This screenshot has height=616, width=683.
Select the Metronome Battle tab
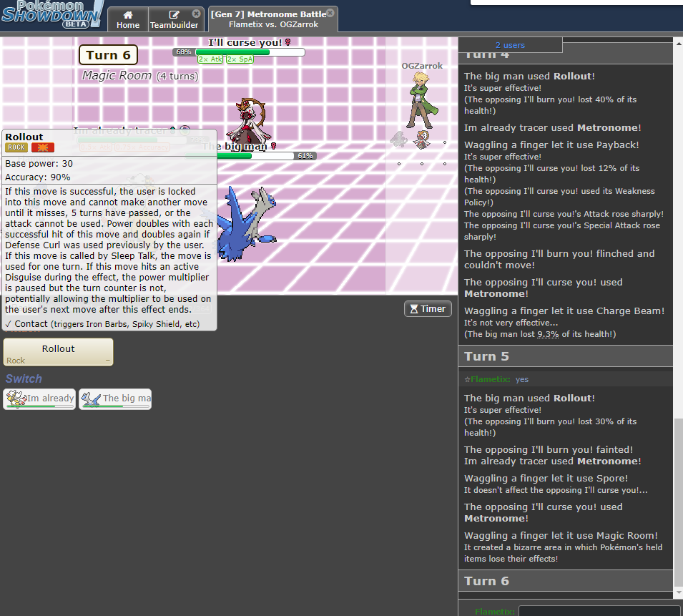[272, 19]
